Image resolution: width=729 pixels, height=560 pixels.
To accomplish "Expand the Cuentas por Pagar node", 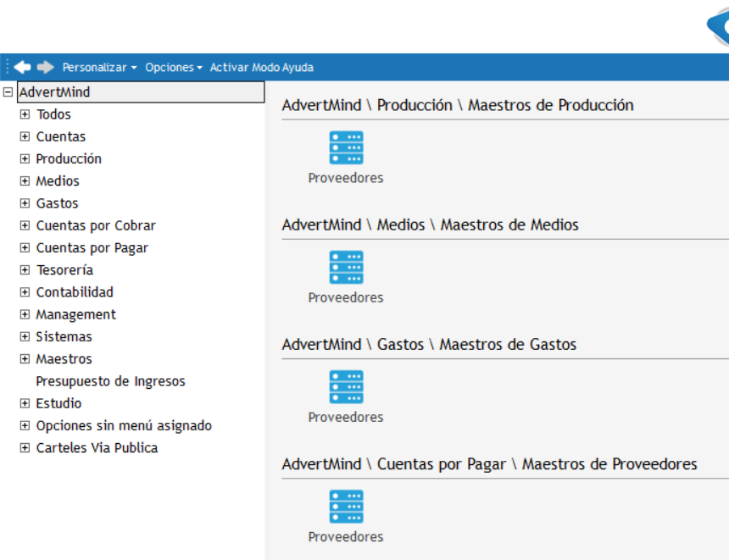I will click(x=25, y=247).
